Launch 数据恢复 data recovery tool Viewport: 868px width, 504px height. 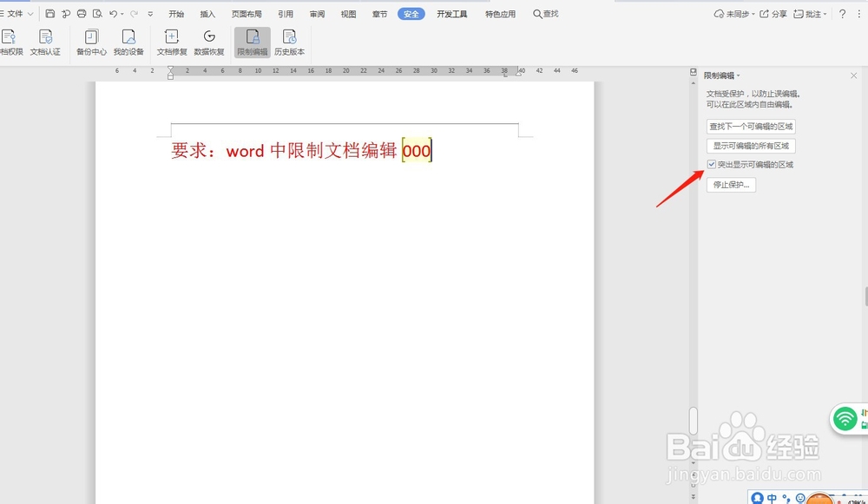[x=209, y=42]
